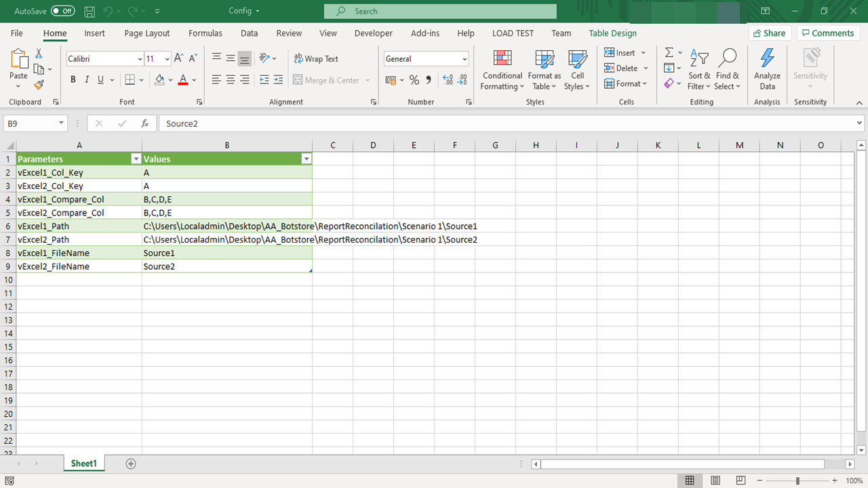Expand the formula bar chevron
The image size is (868, 488).
pyautogui.click(x=860, y=123)
